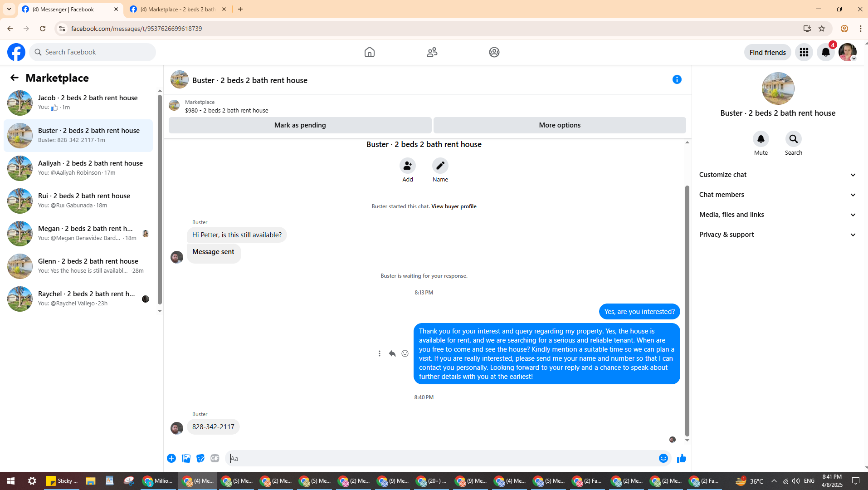Open emoji picker in message box
Image resolution: width=868 pixels, height=490 pixels.
click(x=663, y=458)
